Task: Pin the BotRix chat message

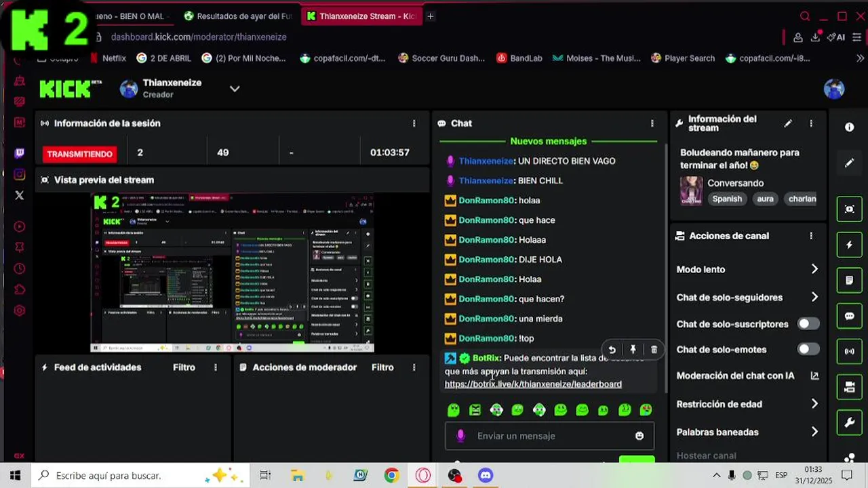Action: (x=633, y=350)
